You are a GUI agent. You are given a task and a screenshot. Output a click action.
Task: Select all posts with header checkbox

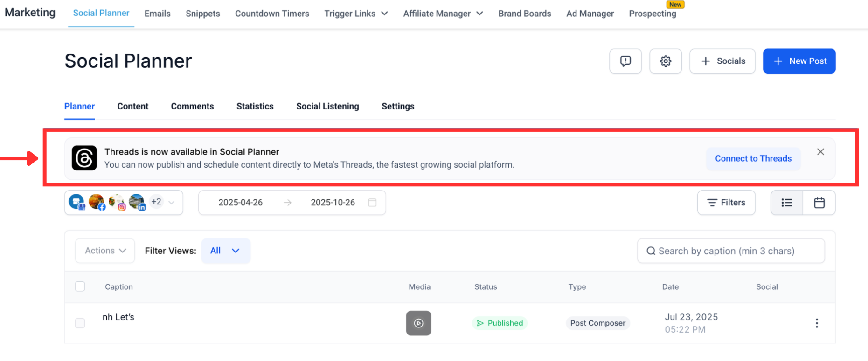(80, 286)
